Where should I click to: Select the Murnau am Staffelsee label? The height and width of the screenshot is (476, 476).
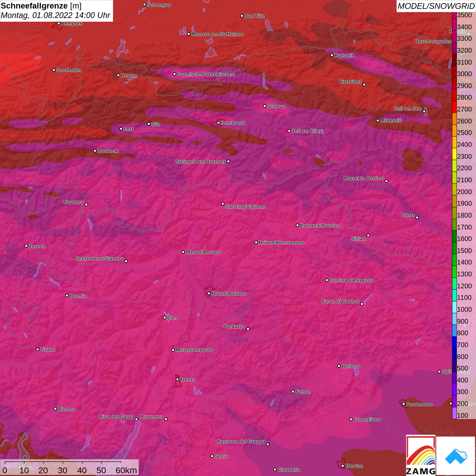click(217, 34)
